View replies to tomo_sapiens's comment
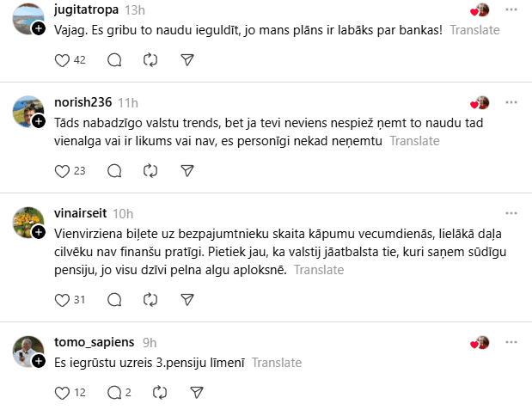This screenshot has width=532, height=410. coord(119,393)
